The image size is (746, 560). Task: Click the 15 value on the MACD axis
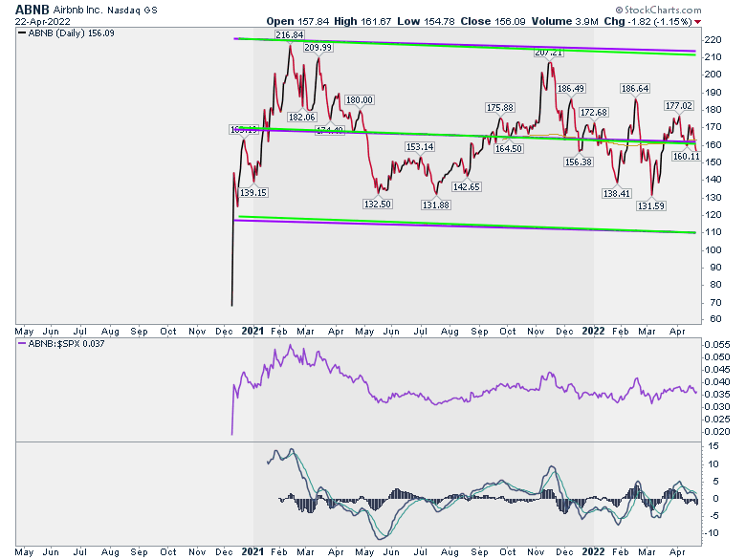coord(713,446)
